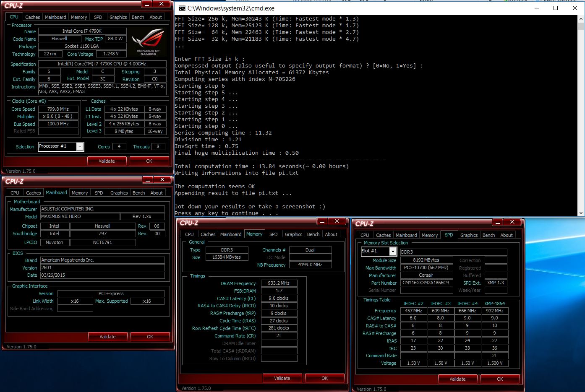Open the Processor #1 selection dropdown
Viewport: 585px width, 392px height.
[80, 146]
